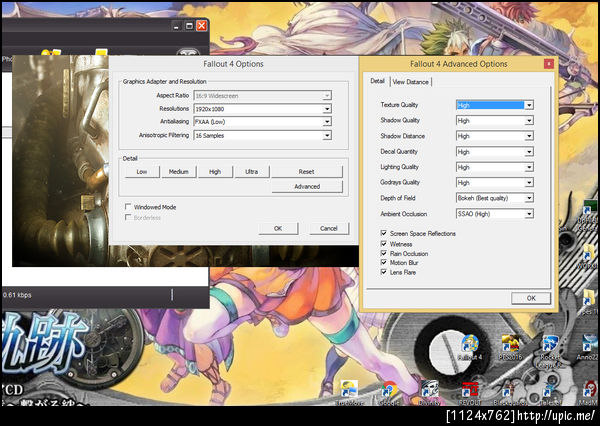The image size is (600, 426).
Task: Open the Ambient Occlusion dropdown
Action: (x=495, y=214)
